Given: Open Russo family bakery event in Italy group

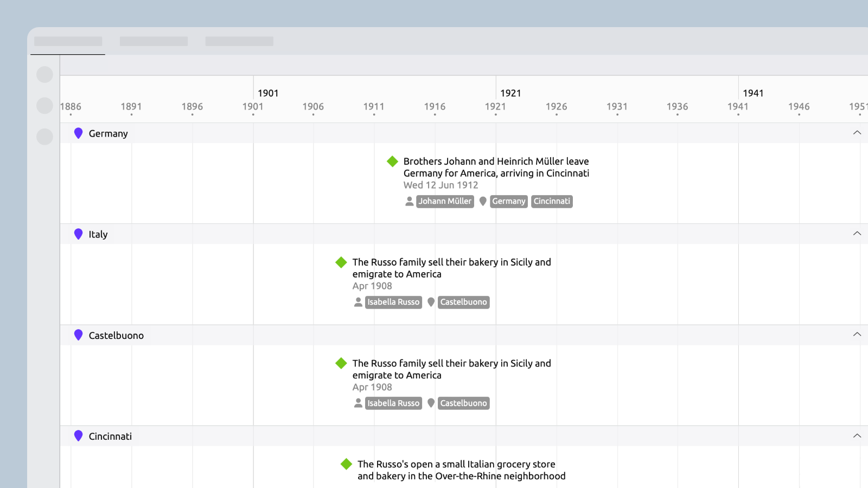Looking at the screenshot, I should 451,268.
